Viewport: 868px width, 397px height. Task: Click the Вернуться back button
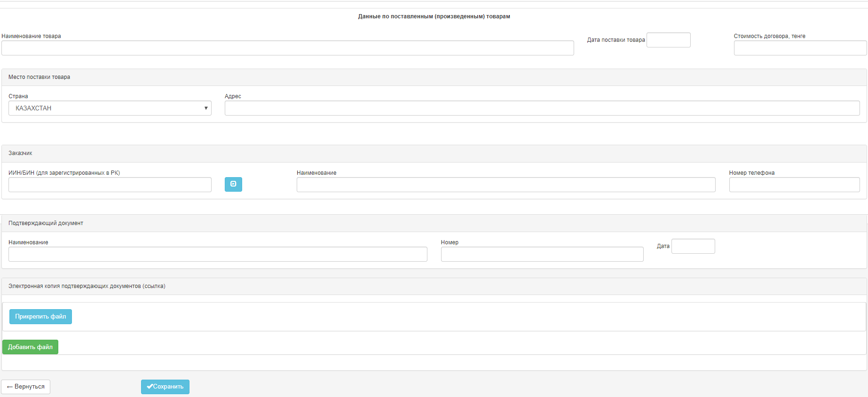[26, 387]
